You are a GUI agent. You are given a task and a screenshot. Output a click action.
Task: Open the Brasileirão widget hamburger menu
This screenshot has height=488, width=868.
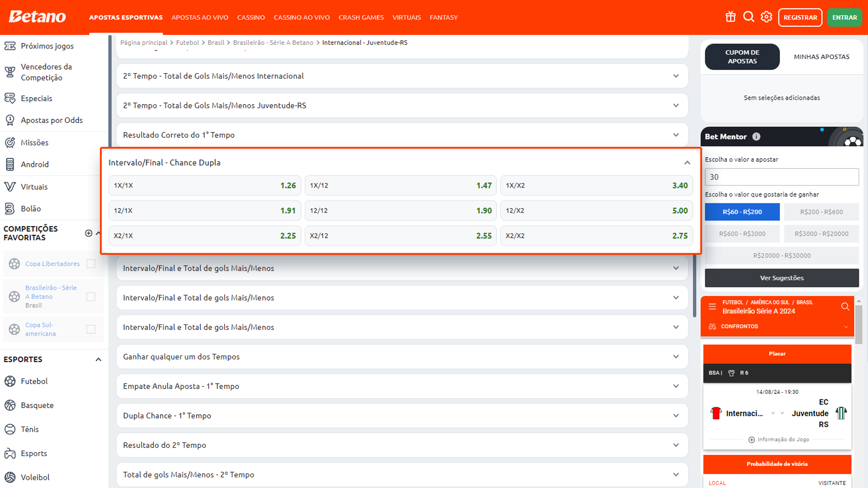click(x=712, y=306)
